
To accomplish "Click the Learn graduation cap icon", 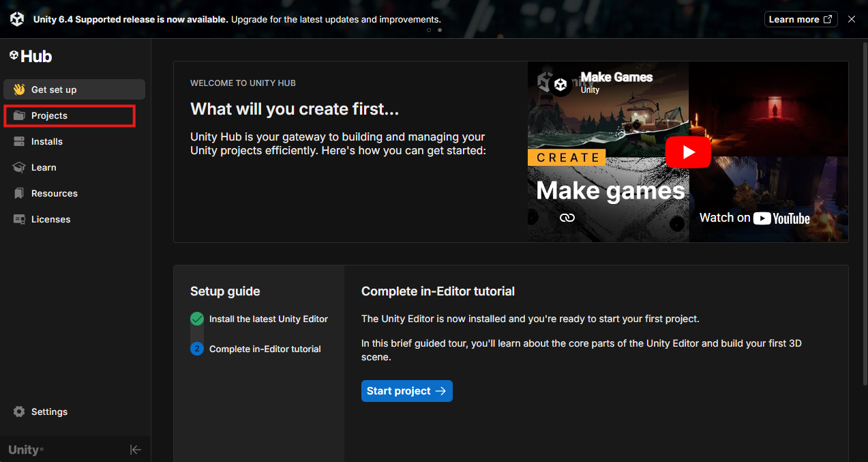I will tap(19, 167).
